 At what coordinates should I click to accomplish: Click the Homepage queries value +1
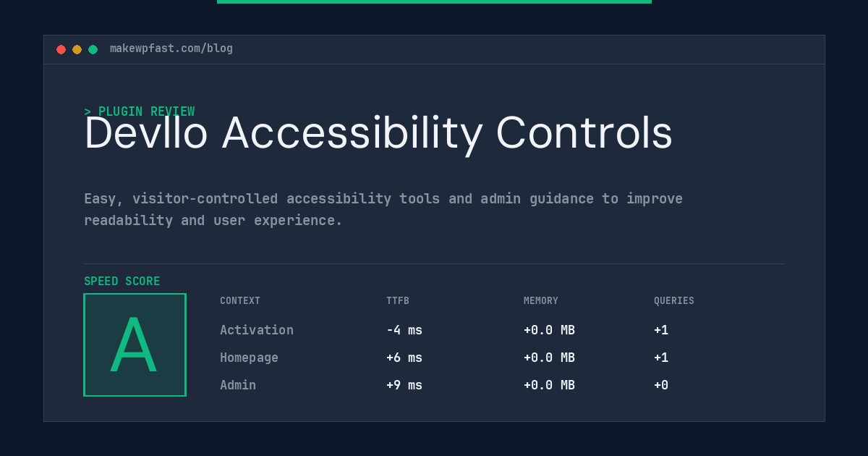[661, 358]
